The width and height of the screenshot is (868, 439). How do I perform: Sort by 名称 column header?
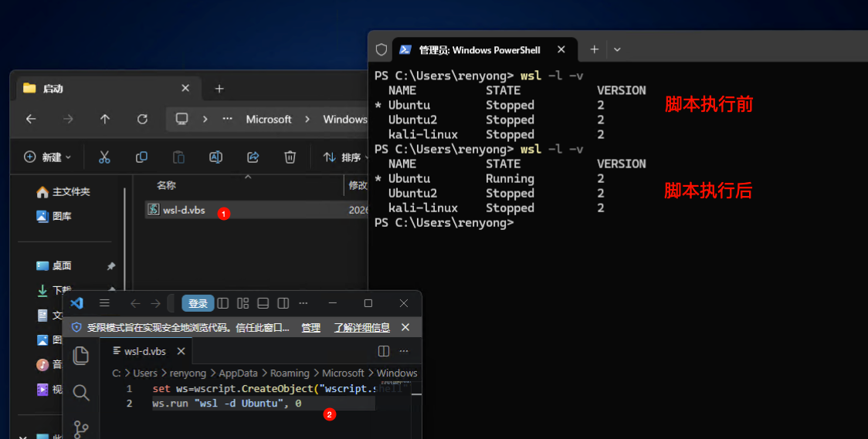click(x=166, y=185)
